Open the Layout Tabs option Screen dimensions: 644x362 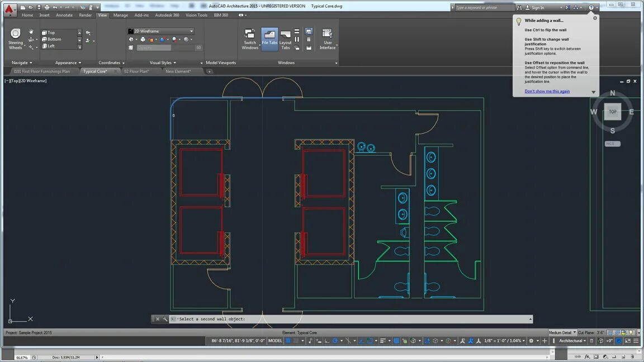coord(286,39)
